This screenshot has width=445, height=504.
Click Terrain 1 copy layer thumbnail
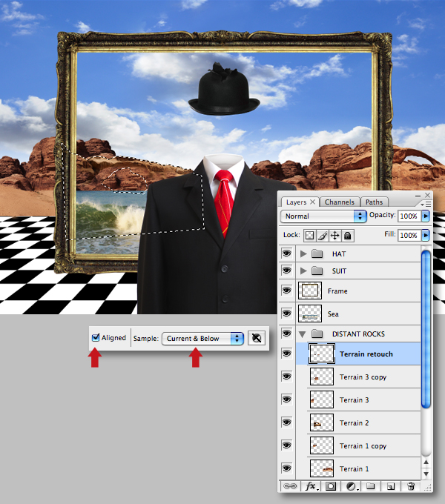coord(322,445)
